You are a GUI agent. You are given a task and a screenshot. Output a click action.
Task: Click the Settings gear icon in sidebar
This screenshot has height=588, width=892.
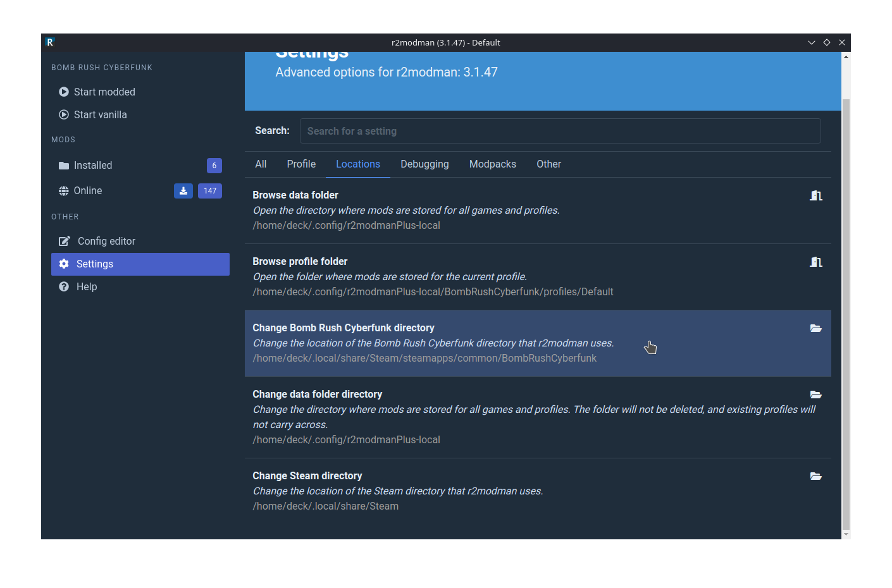click(64, 264)
